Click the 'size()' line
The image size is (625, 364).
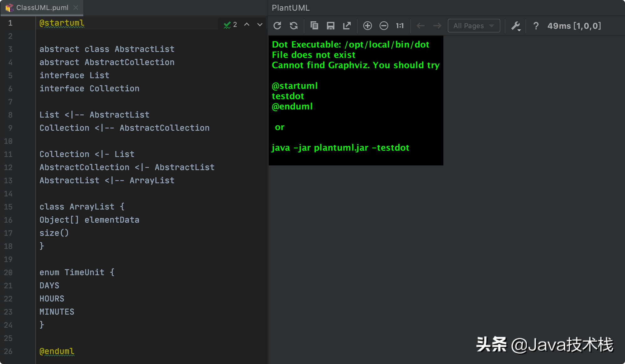coord(54,233)
